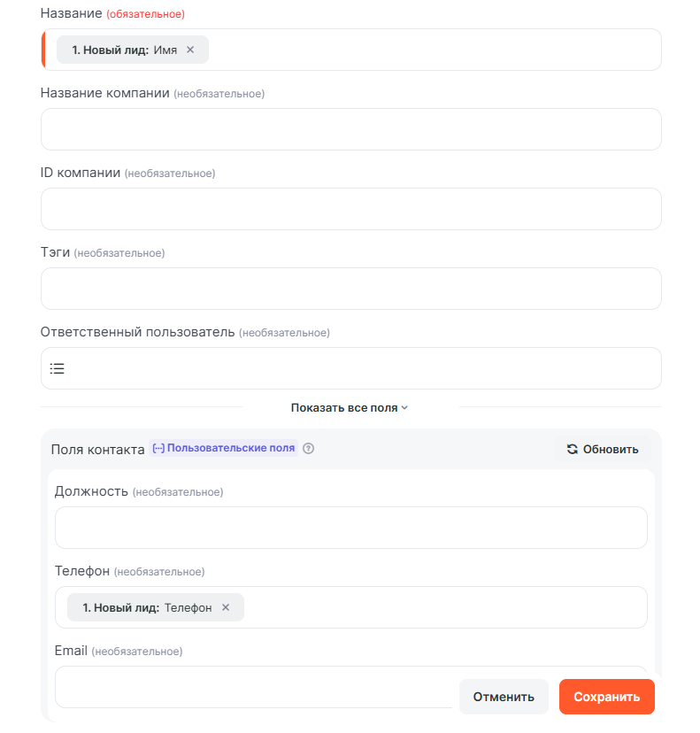Click the refresh icon on Обновить
700x733 pixels.
[573, 450]
